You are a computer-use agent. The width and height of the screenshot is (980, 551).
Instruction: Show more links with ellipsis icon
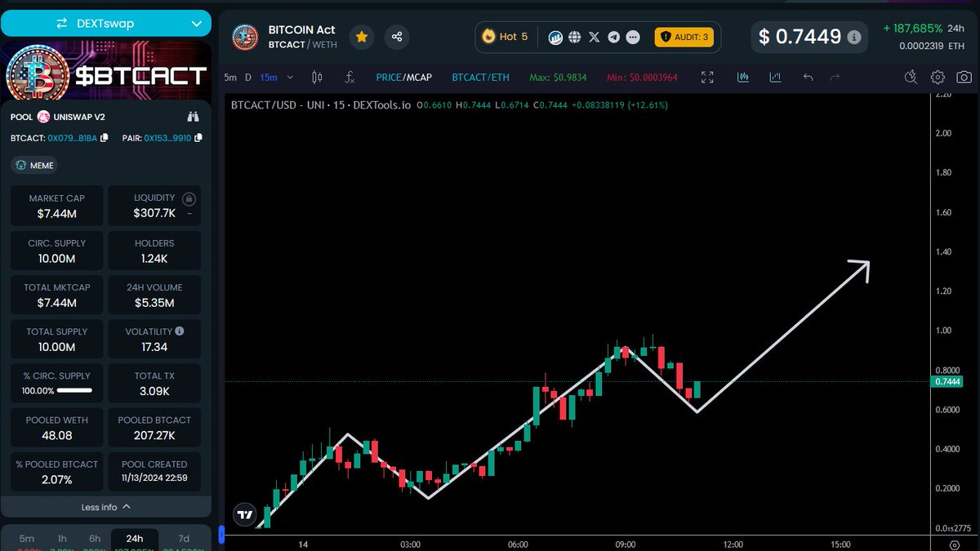(634, 37)
